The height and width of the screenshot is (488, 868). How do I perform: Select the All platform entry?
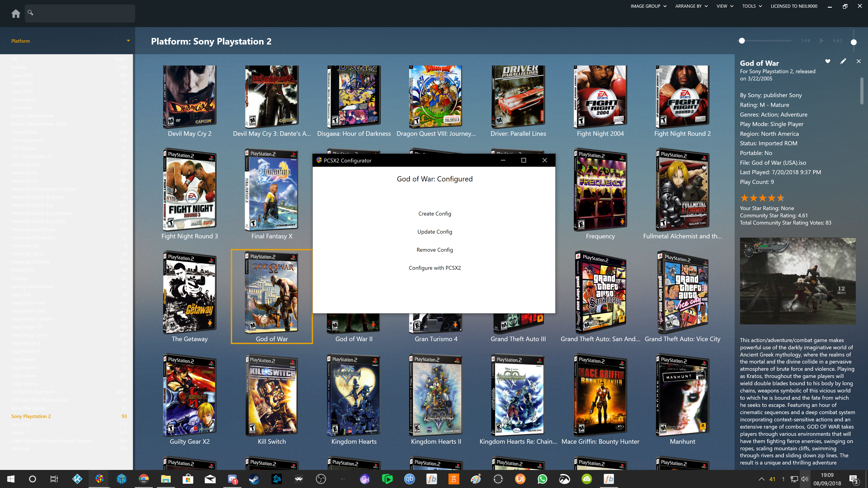pyautogui.click(x=69, y=59)
